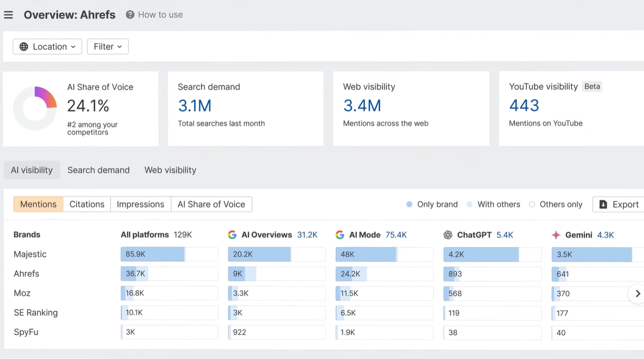Click the Majestic All platforms 85.9K bar
Image resolution: width=644 pixels, height=359 pixels.
click(169, 254)
